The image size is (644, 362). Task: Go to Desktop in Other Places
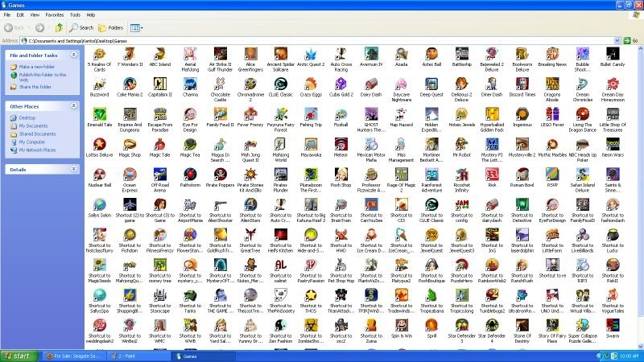point(27,117)
